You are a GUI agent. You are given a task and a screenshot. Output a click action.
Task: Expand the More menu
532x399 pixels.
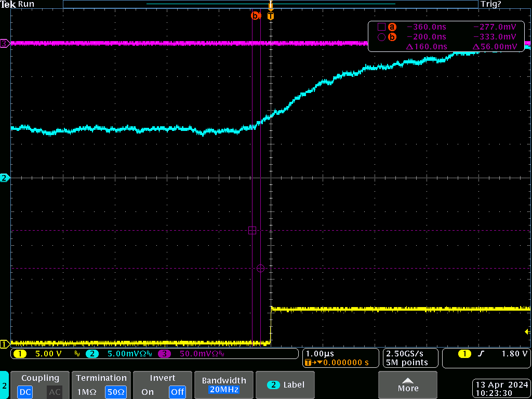pos(407,384)
